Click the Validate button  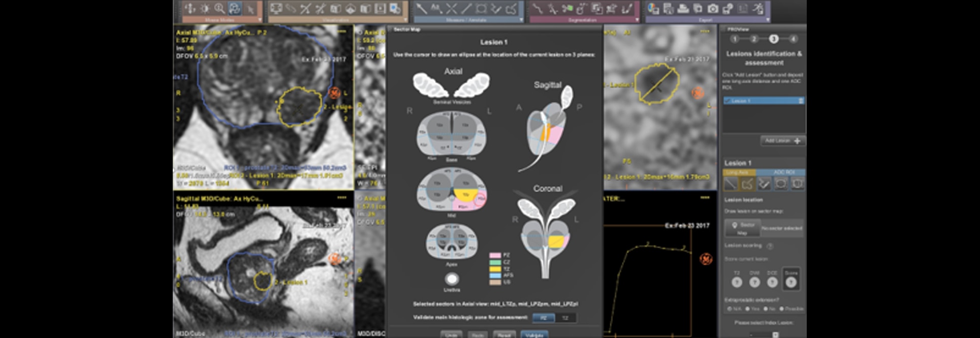click(x=534, y=334)
